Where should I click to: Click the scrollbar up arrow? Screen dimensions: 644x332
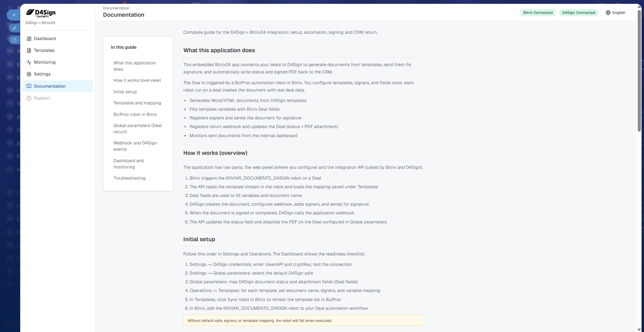coord(639,7)
